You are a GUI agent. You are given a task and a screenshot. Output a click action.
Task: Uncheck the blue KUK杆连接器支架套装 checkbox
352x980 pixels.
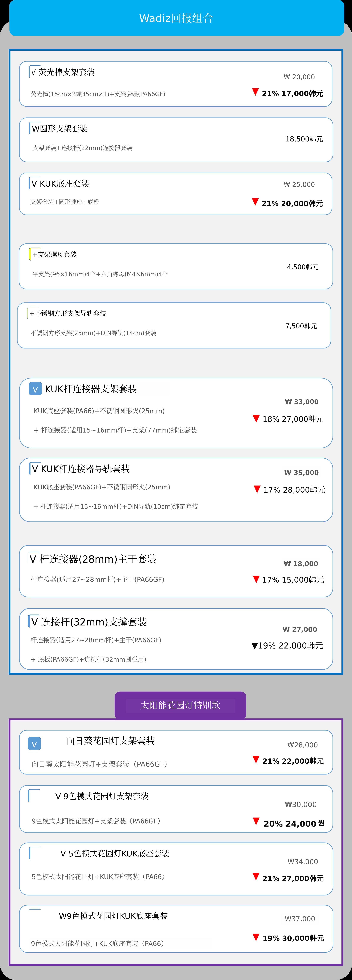[35, 389]
